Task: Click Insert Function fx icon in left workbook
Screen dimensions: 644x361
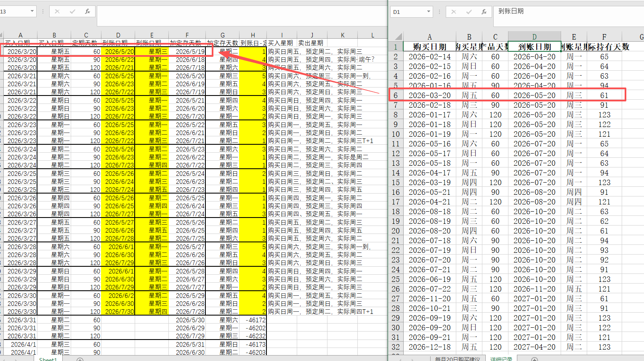Action: tap(88, 11)
